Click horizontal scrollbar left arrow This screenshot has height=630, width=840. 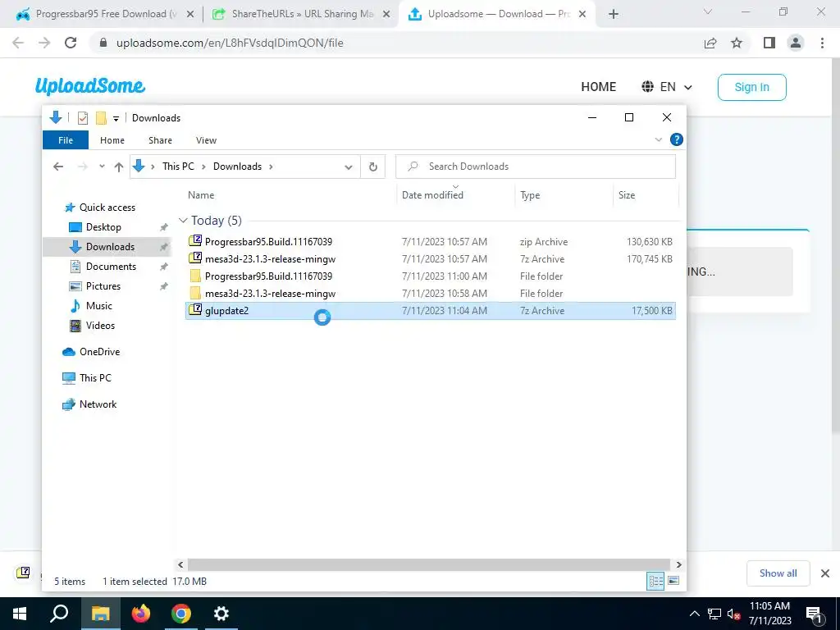[x=180, y=564]
